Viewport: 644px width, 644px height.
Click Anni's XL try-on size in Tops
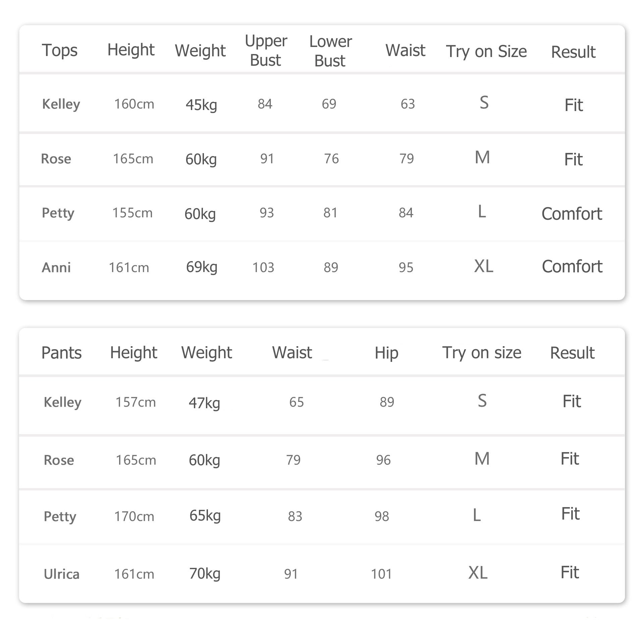click(x=483, y=266)
